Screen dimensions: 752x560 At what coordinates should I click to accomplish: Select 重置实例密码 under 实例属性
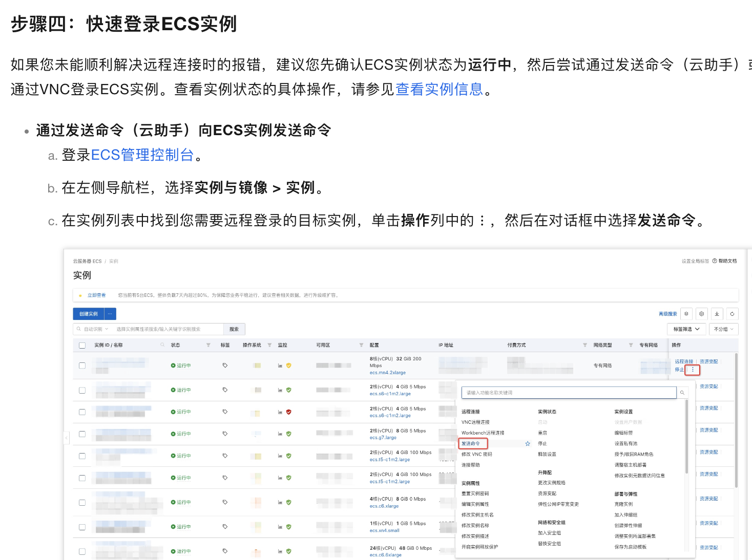point(475,494)
